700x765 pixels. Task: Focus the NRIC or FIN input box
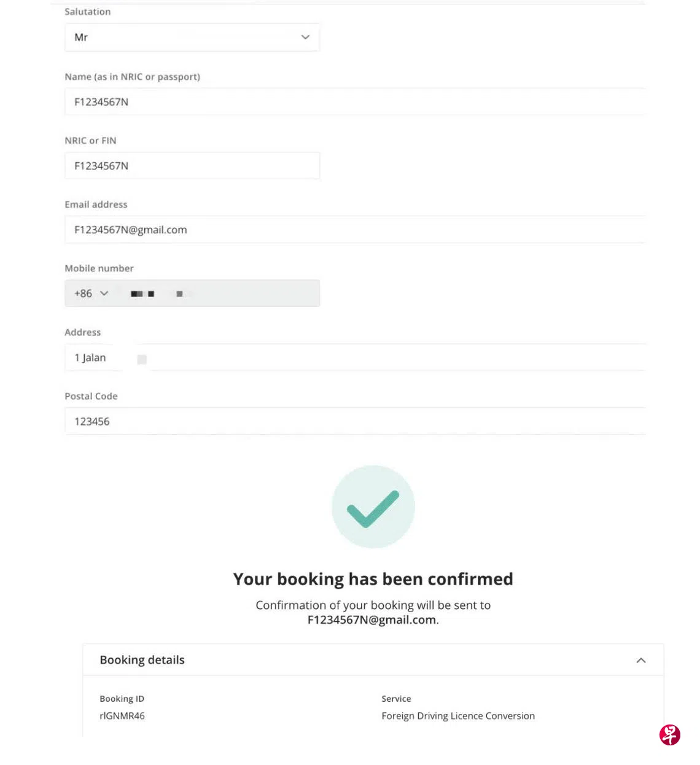pyautogui.click(x=192, y=166)
